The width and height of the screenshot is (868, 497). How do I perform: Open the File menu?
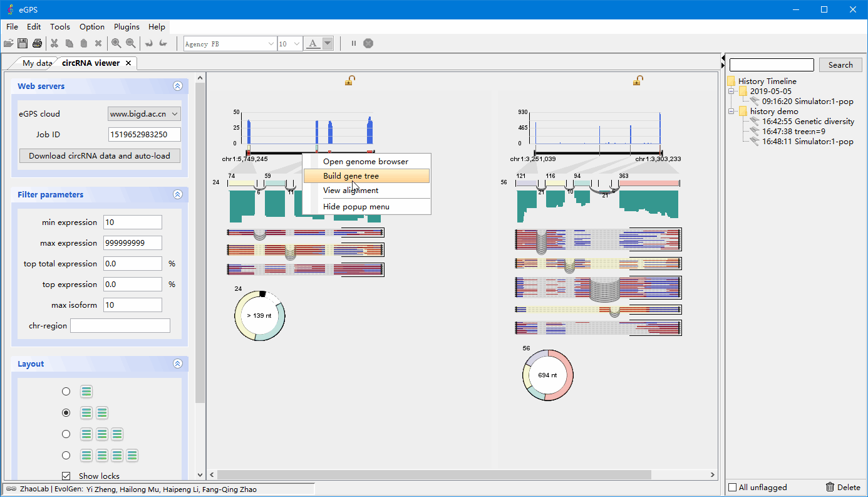[12, 26]
